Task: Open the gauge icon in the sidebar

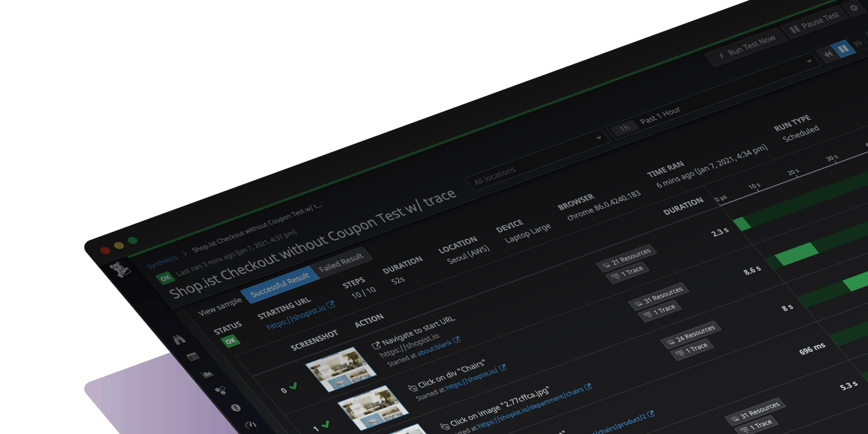Action: (250, 425)
